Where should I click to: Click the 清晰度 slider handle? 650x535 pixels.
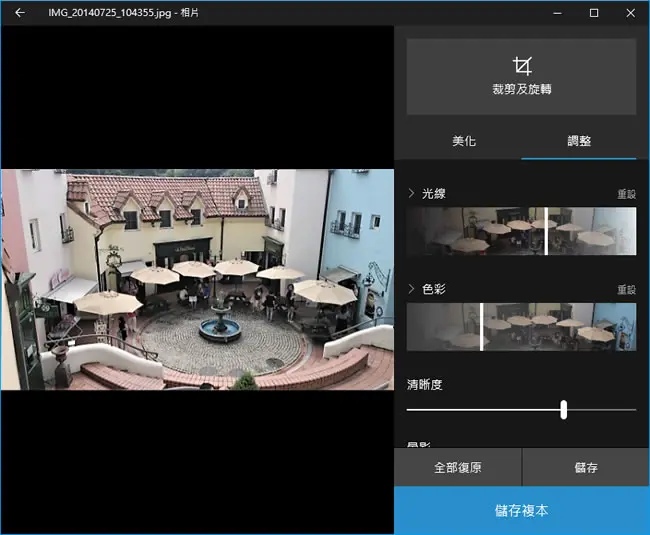[563, 409]
